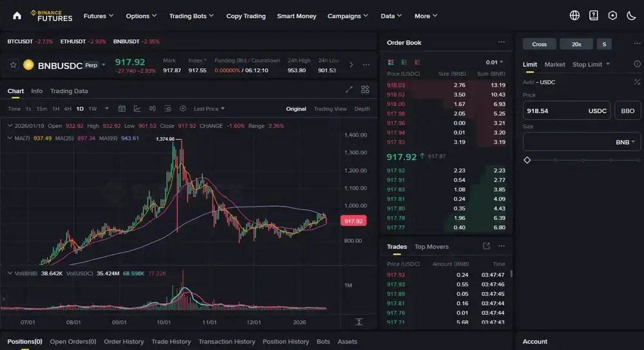
Task: Open the order type info icon
Action: coord(637,64)
